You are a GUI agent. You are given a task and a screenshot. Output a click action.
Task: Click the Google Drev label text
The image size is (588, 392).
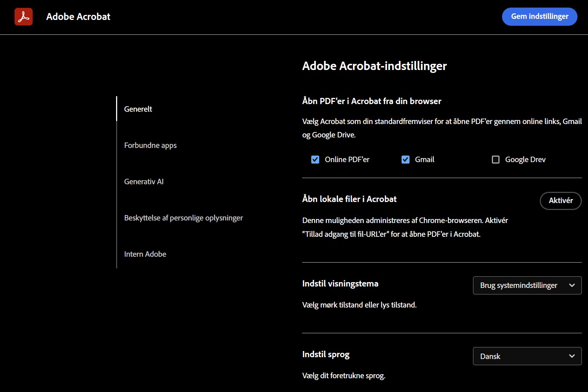(x=525, y=160)
